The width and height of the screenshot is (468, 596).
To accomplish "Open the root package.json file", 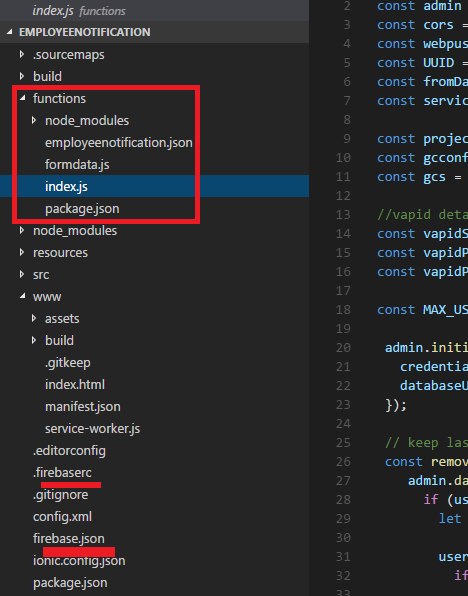I will pyautogui.click(x=70, y=583).
